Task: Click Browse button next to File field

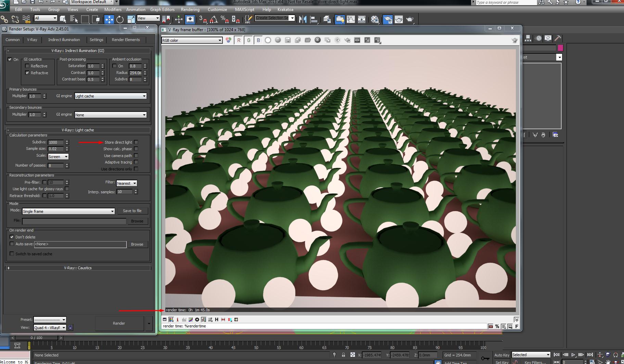Action: pos(137,221)
